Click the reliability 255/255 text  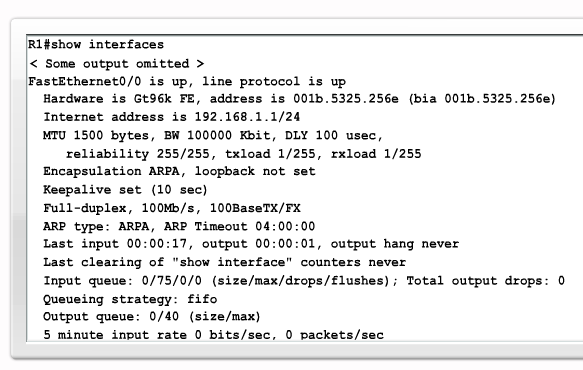coord(138,154)
